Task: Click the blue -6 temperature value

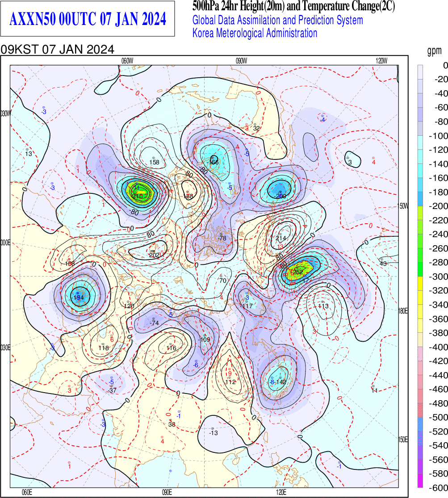Action: [x=196, y=365]
